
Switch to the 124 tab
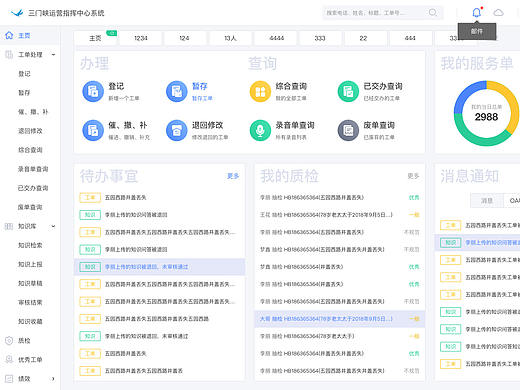click(184, 38)
